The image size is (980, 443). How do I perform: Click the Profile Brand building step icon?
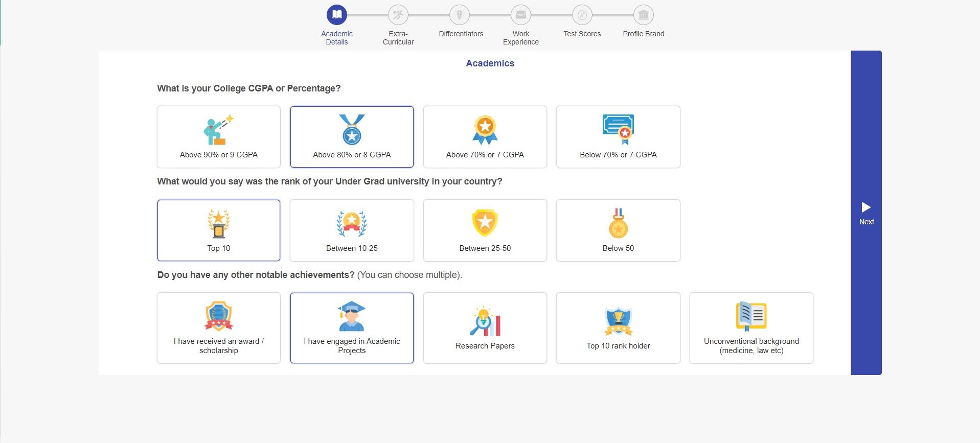(643, 15)
